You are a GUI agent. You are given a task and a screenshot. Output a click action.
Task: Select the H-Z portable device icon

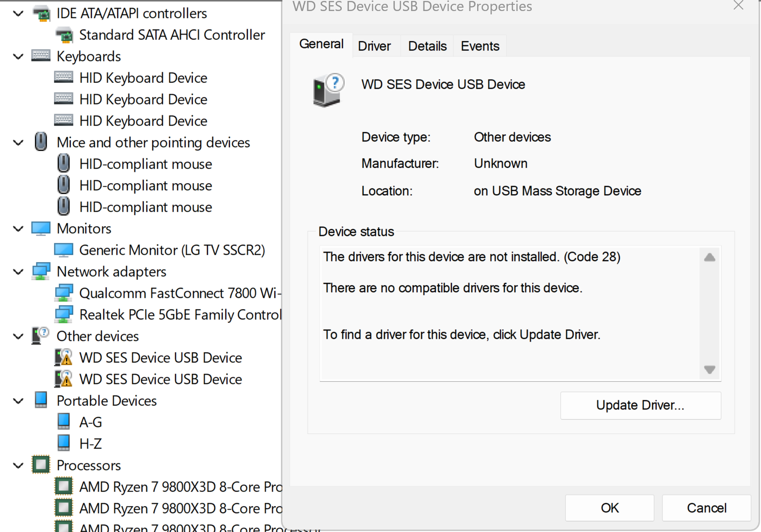pyautogui.click(x=64, y=443)
